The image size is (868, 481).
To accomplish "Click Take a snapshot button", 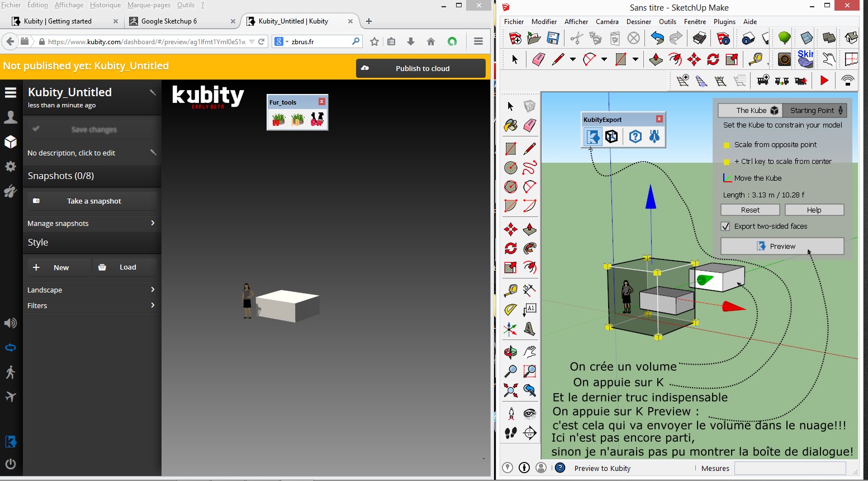I will (x=92, y=201).
